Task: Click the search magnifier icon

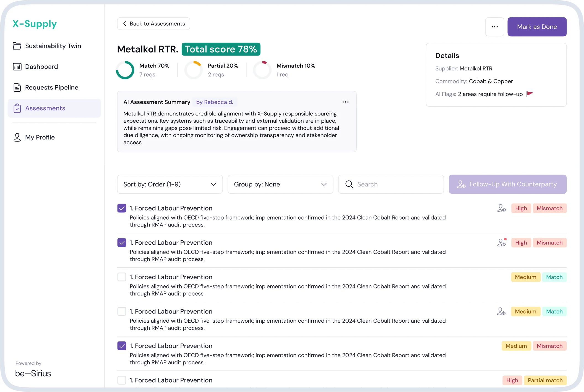Action: (349, 184)
